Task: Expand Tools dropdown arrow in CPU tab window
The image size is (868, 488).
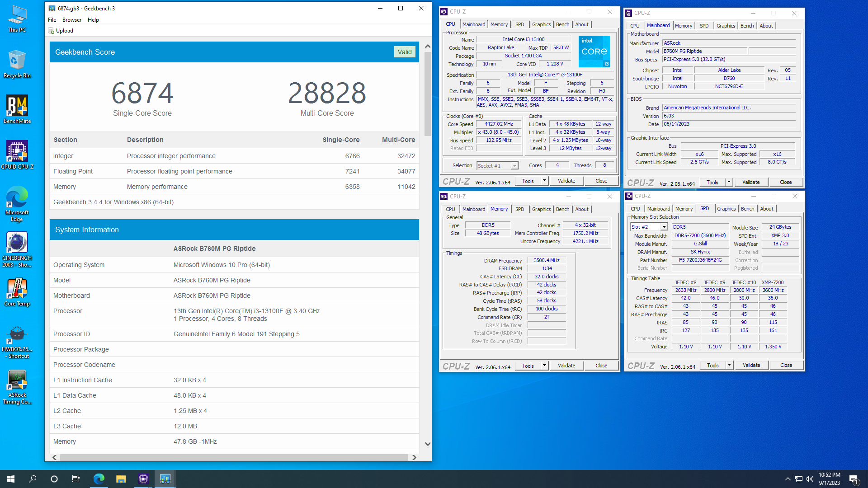Action: (x=544, y=181)
